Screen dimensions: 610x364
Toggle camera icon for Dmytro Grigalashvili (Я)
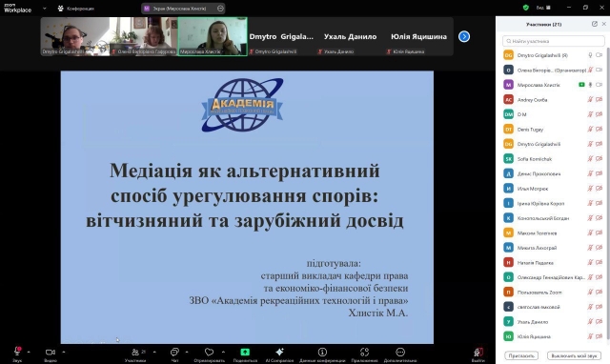click(x=600, y=55)
